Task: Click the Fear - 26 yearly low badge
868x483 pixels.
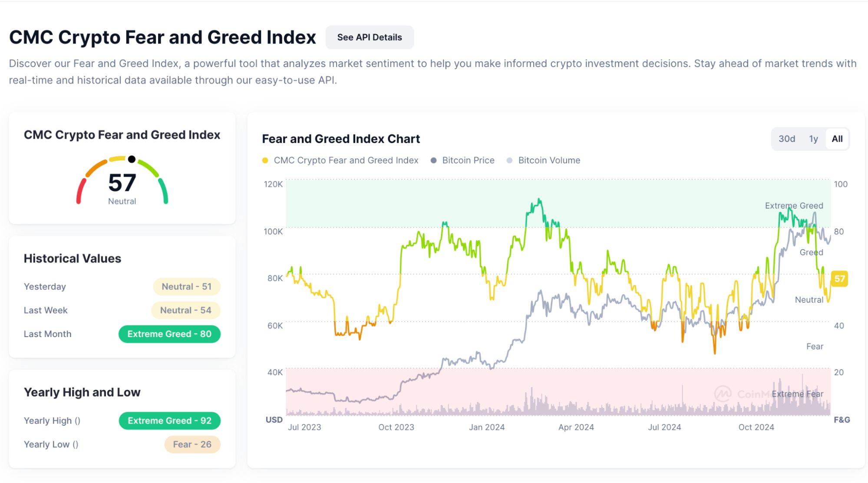Action: pyautogui.click(x=192, y=444)
